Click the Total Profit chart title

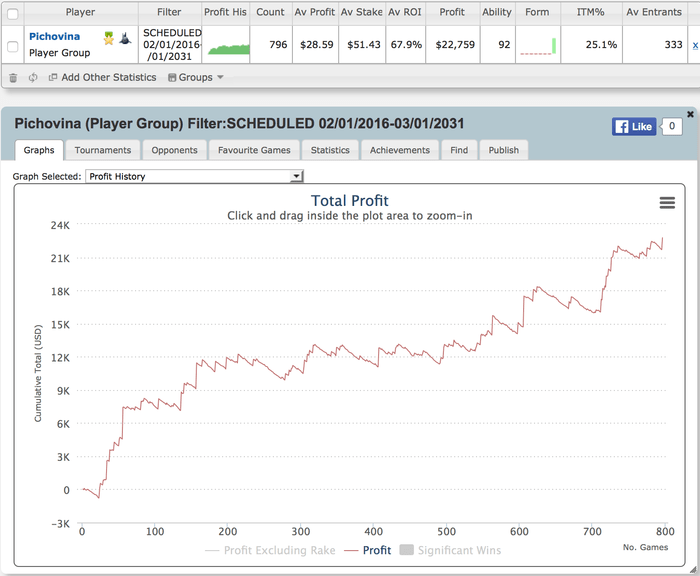pos(350,200)
